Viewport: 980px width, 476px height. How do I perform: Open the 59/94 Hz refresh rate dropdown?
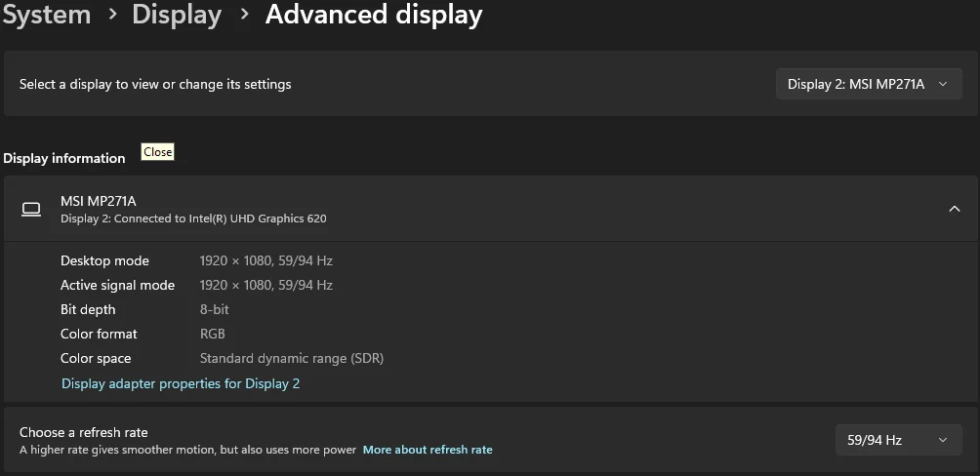(898, 440)
